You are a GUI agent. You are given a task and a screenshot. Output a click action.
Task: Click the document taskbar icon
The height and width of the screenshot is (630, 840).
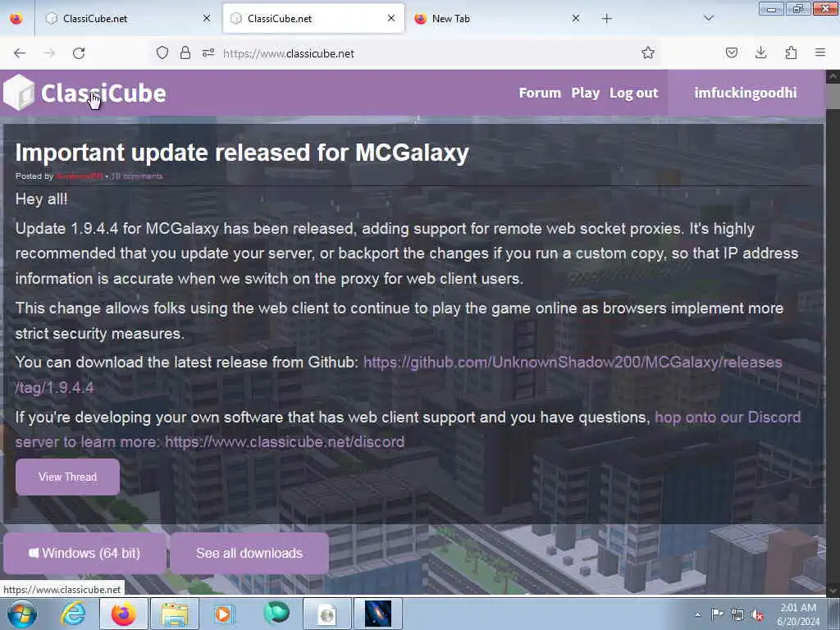326,614
